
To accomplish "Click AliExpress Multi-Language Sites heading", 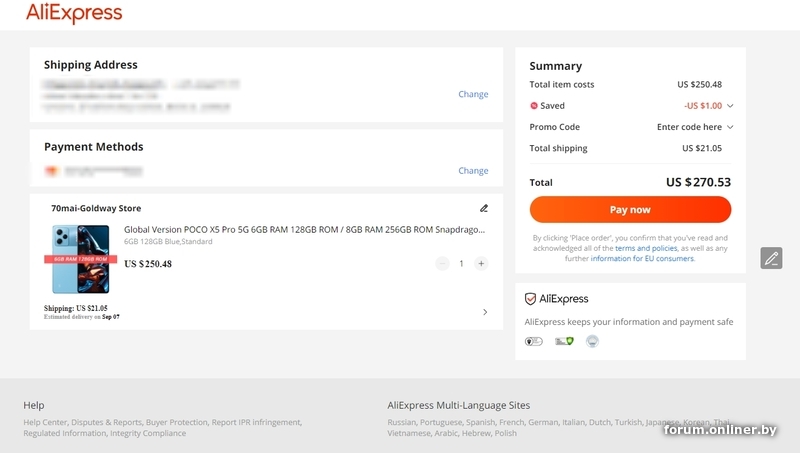I will point(458,405).
